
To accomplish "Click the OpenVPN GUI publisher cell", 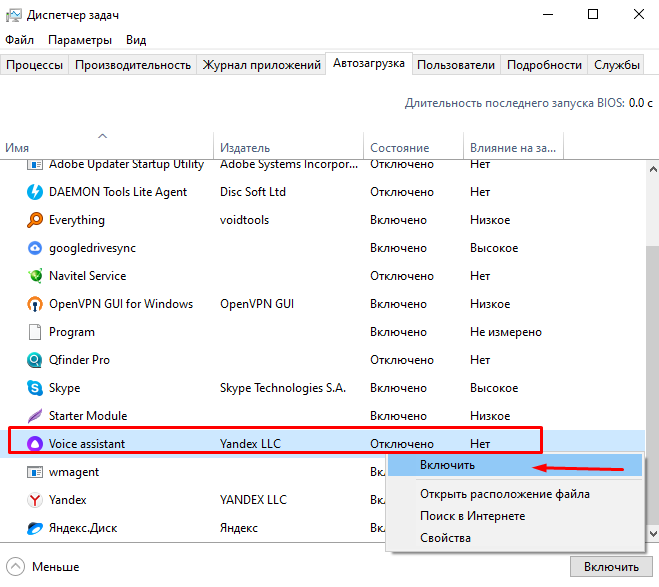I will pos(257,304).
